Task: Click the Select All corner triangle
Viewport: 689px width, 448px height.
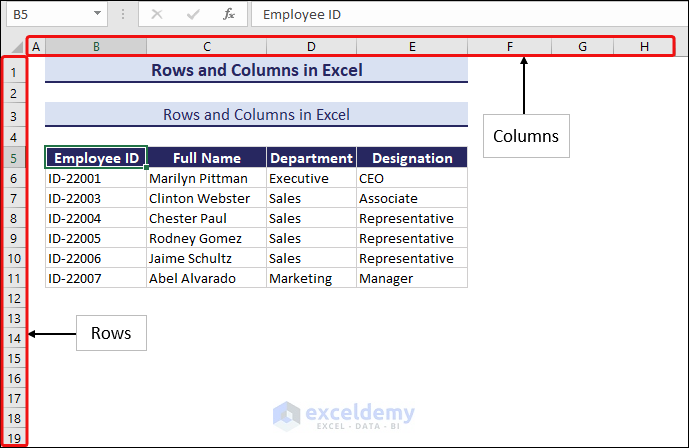Action: 17,47
